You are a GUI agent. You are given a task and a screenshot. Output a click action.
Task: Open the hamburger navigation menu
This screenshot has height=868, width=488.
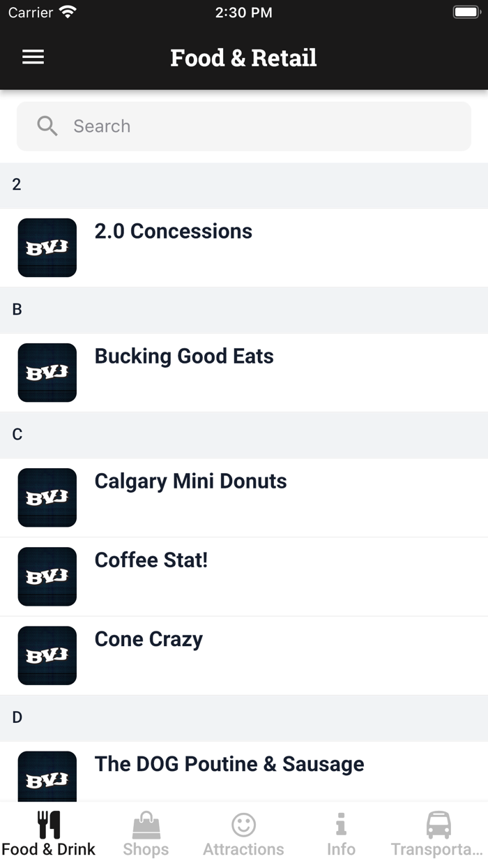33,57
